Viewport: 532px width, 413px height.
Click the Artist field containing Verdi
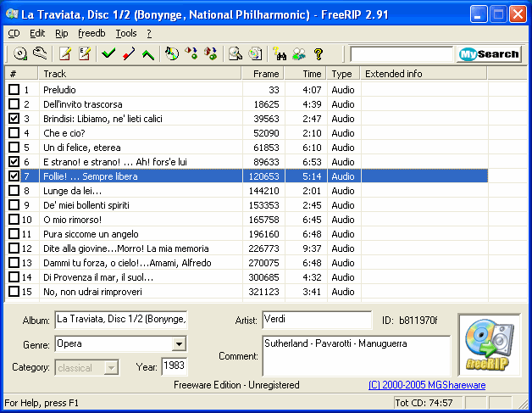click(x=317, y=320)
